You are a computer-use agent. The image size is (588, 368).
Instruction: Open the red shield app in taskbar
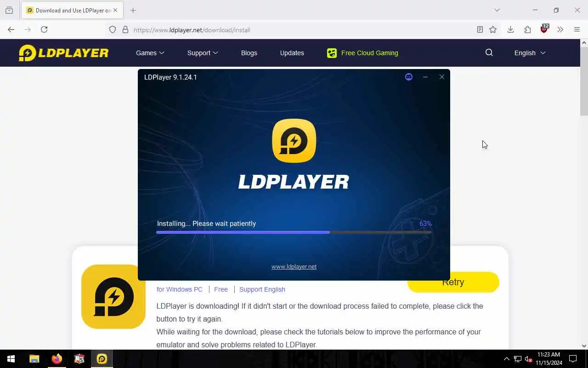[x=79, y=359]
